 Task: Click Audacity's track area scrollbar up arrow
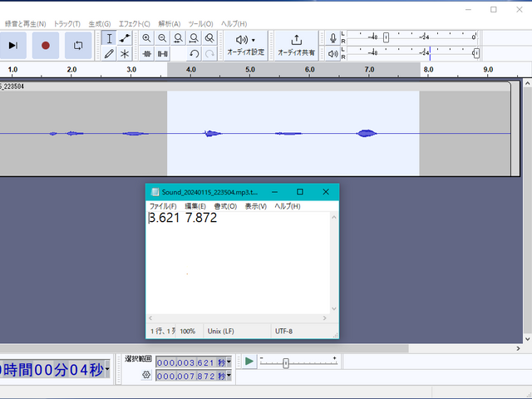pyautogui.click(x=527, y=83)
